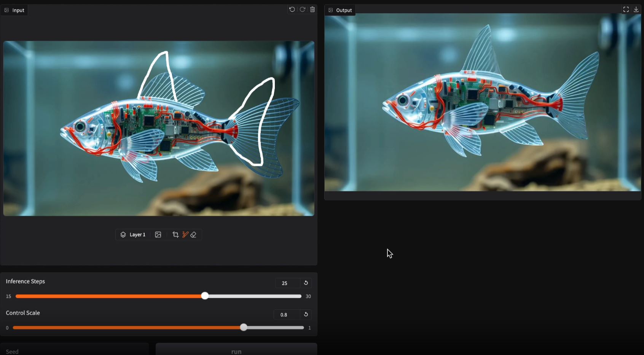Click the image background icon beside Layer 1
This screenshot has height=355, width=644.
[x=158, y=235]
